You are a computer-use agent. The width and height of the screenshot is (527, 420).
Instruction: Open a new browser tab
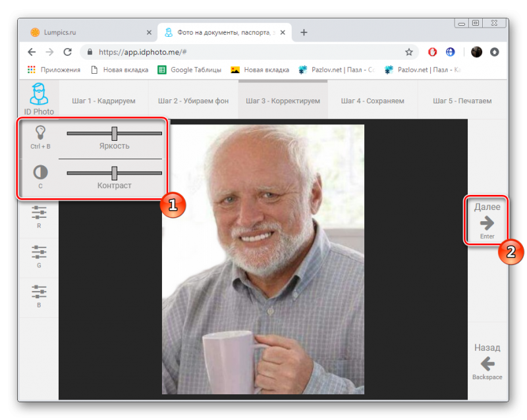click(304, 32)
